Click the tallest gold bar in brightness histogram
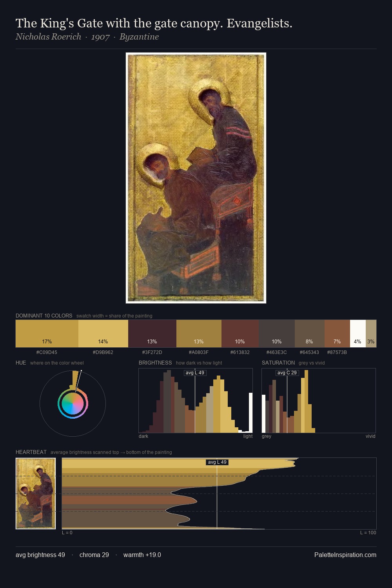This screenshot has width=392, height=588. tap(218, 404)
